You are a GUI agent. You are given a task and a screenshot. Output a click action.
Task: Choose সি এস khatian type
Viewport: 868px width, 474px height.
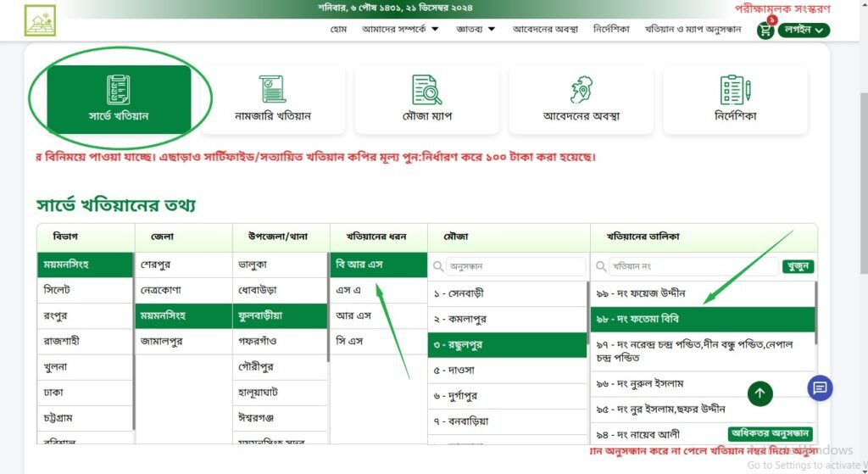click(379, 341)
